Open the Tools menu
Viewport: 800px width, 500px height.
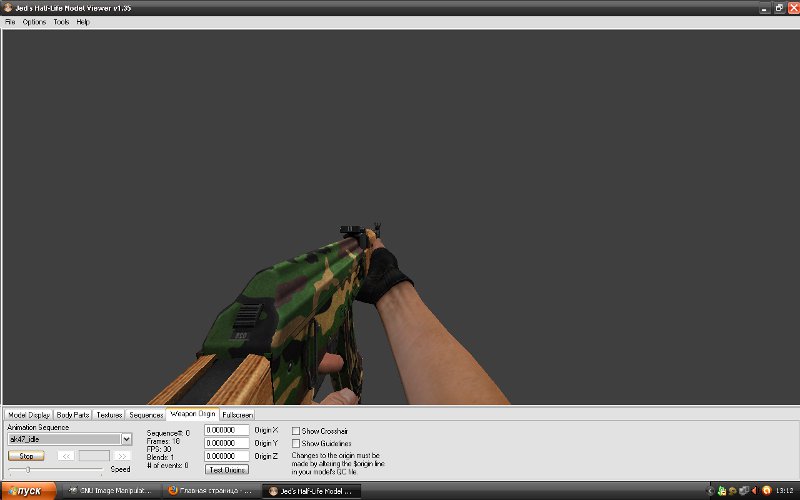pyautogui.click(x=61, y=22)
